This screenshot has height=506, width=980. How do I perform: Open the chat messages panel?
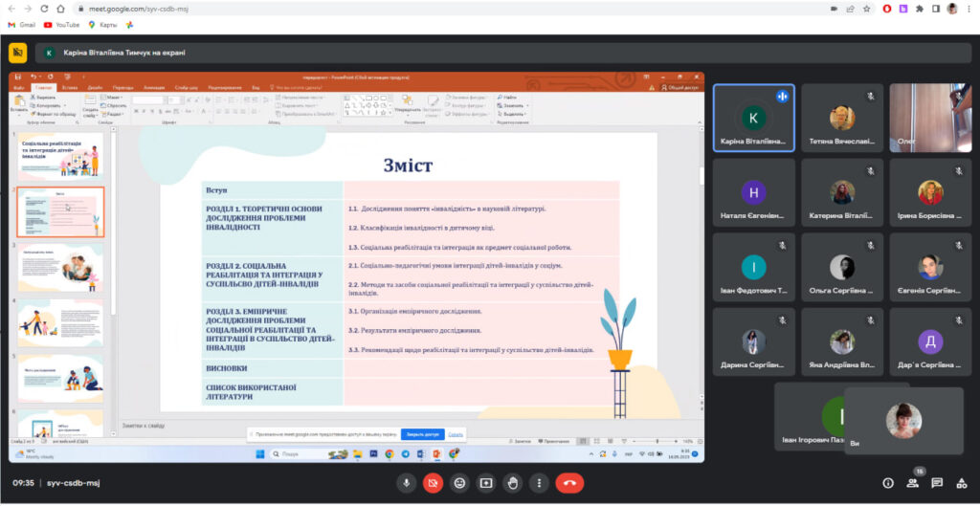click(x=937, y=483)
